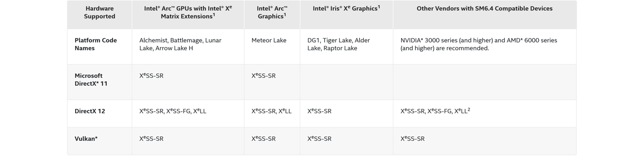This screenshot has width=644, height=165.
Task: Click the footnote 2 superscript after XeLL
Action: tap(469, 109)
